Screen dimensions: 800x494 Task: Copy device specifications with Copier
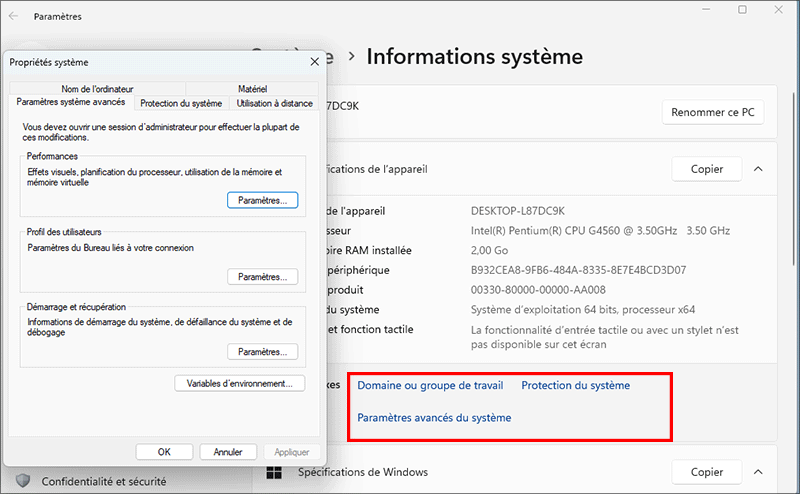click(707, 169)
